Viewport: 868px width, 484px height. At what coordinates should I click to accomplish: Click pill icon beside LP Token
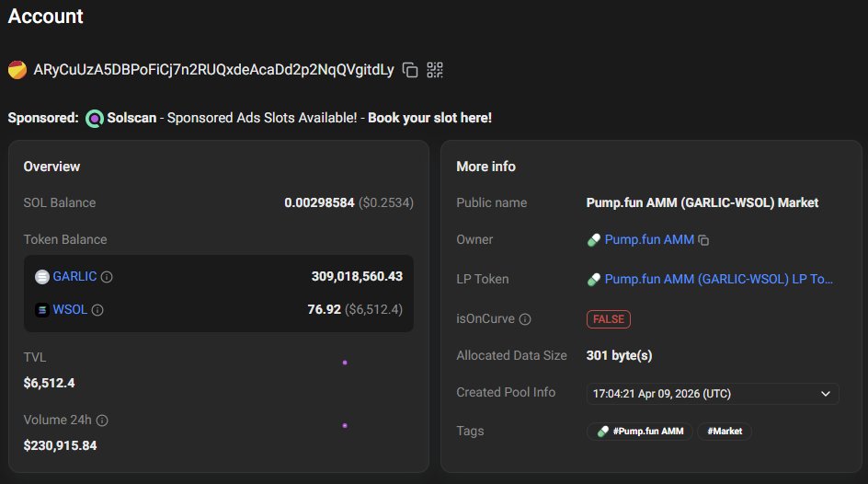(x=593, y=280)
